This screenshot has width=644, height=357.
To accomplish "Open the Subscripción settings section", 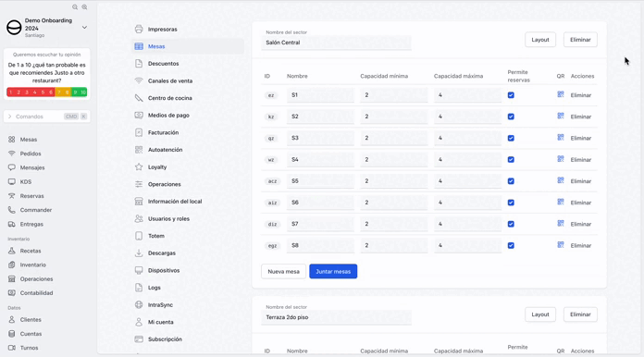I will [x=188, y=339].
